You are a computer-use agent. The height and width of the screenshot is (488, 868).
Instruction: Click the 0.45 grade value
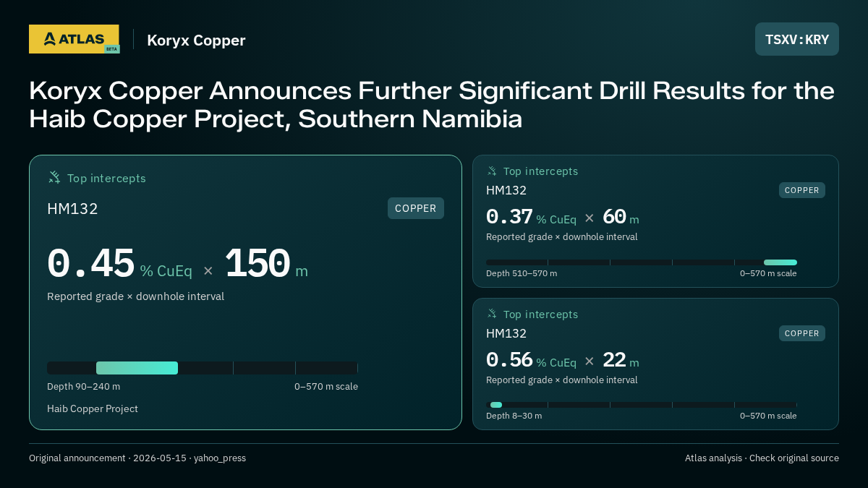(90, 263)
